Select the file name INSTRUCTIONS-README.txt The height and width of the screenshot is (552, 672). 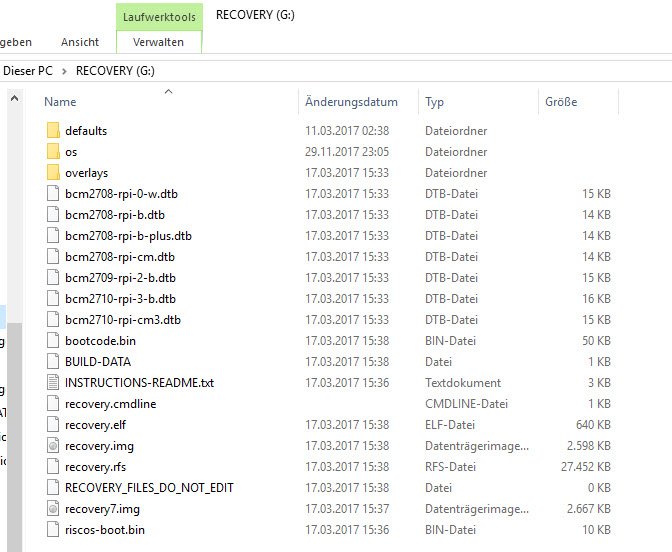click(139, 383)
